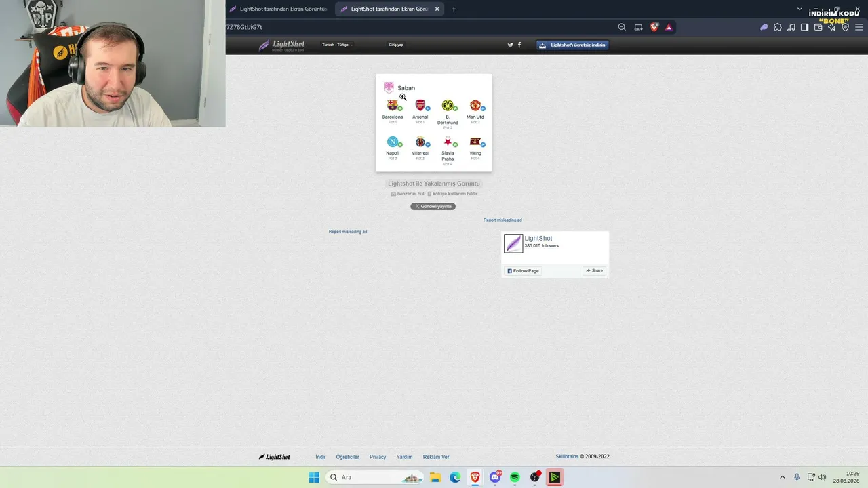Click Report misleading ad on the left
The width and height of the screenshot is (868, 488).
click(x=348, y=232)
